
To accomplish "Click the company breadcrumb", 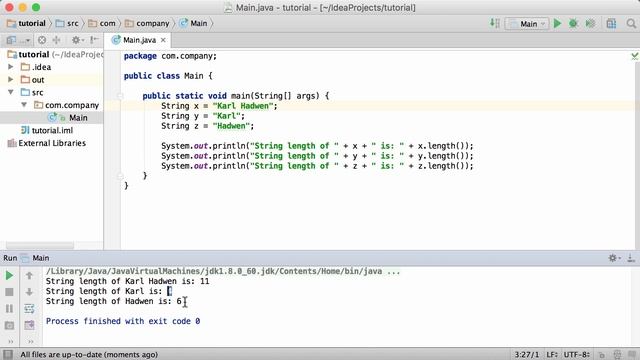I will 147,23.
